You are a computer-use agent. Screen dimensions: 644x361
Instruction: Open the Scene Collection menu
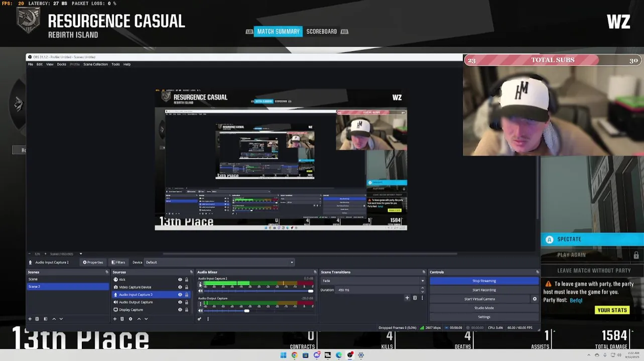(95, 64)
